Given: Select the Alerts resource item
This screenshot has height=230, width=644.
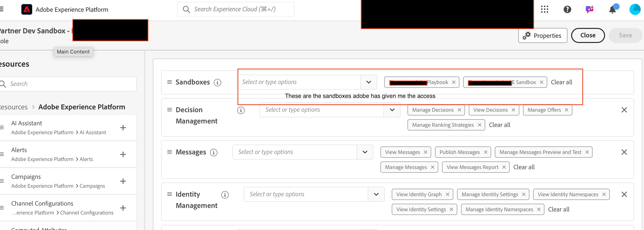Looking at the screenshot, I should tap(68, 154).
